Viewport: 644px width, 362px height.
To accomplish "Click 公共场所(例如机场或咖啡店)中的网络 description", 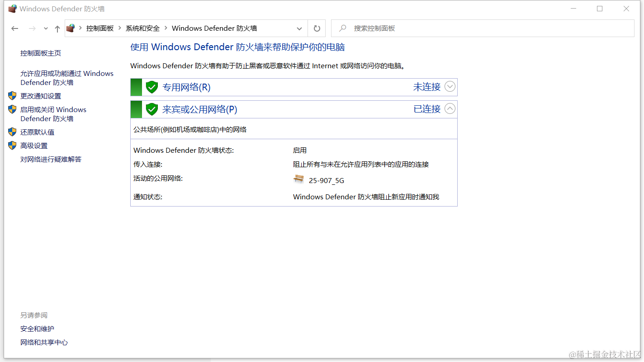I will [x=190, y=129].
